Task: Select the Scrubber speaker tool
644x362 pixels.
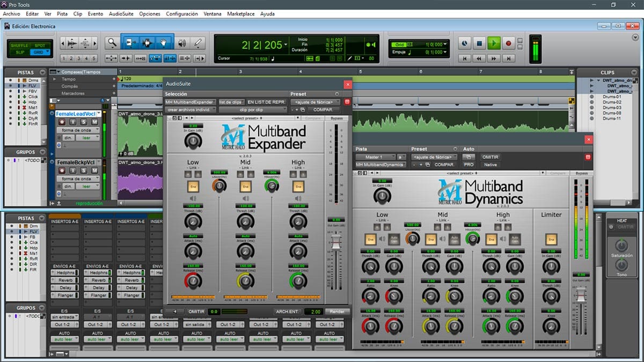Action: [182, 42]
